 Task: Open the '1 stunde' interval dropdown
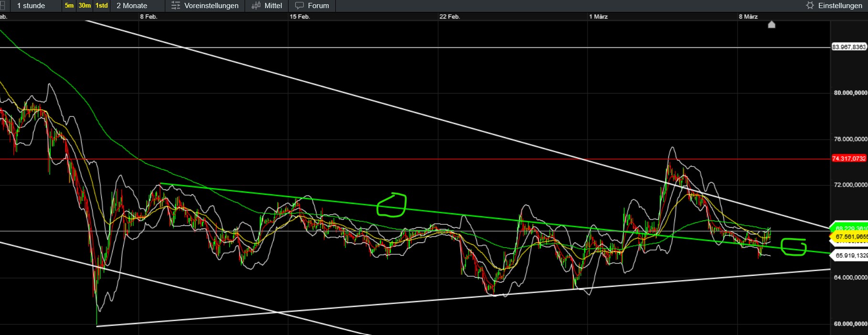pyautogui.click(x=31, y=6)
